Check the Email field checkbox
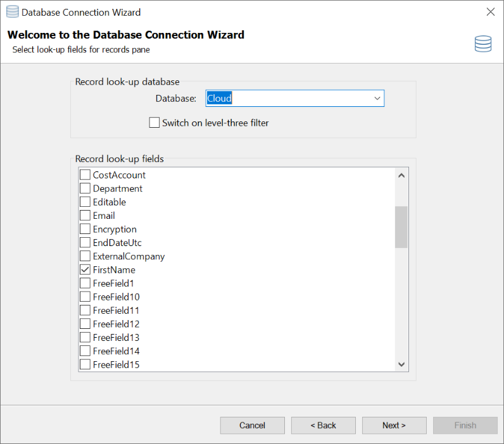 (x=85, y=216)
